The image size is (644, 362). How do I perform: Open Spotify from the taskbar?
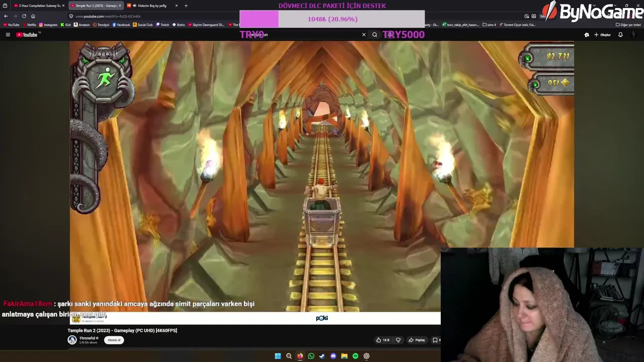click(x=355, y=356)
